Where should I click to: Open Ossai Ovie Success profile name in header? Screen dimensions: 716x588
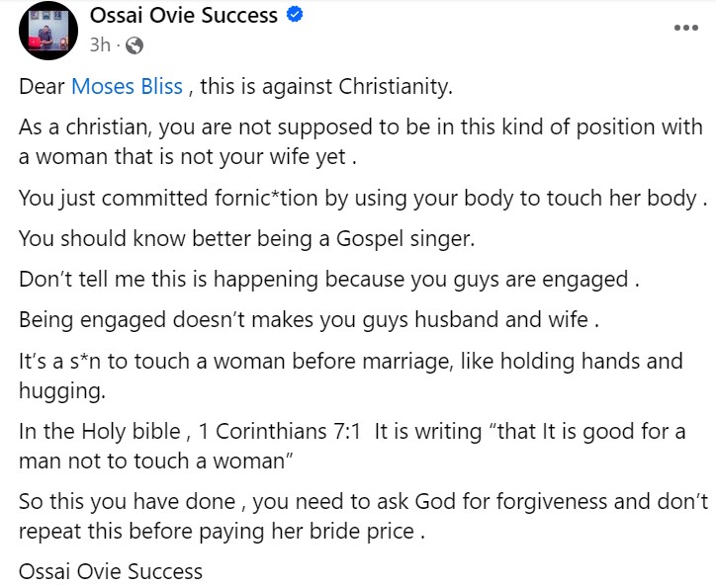point(184,16)
